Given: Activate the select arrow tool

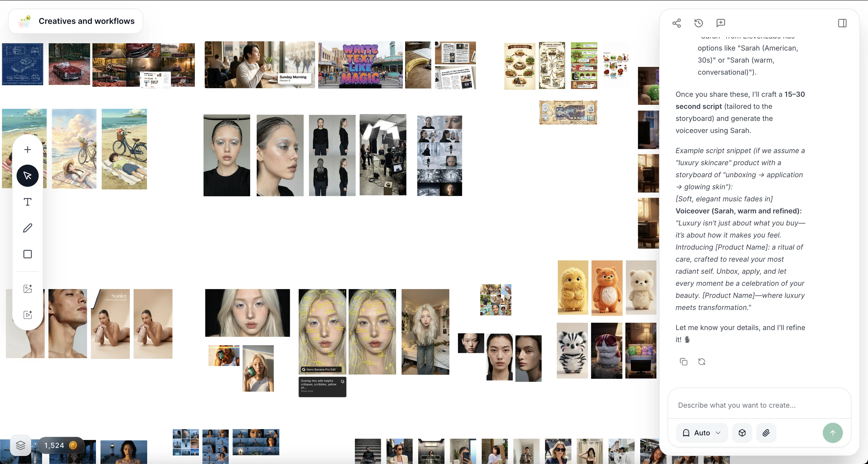Looking at the screenshot, I should [x=28, y=176].
